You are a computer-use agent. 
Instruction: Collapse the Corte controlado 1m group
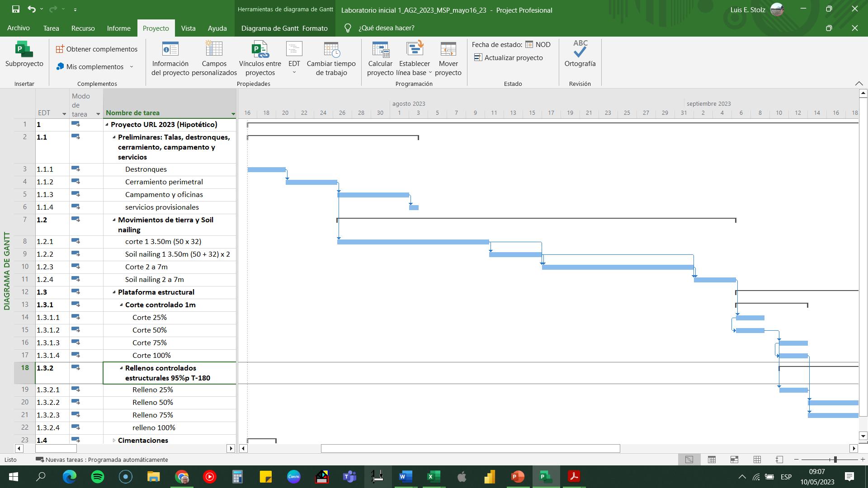click(121, 305)
